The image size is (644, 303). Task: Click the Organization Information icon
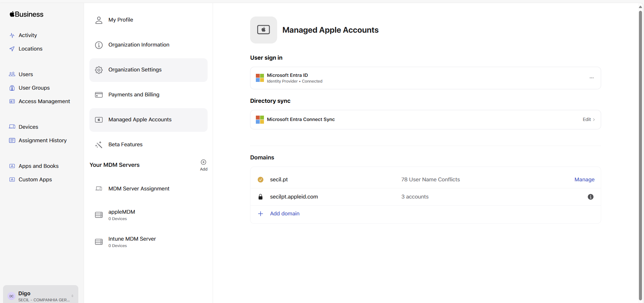coord(99,45)
